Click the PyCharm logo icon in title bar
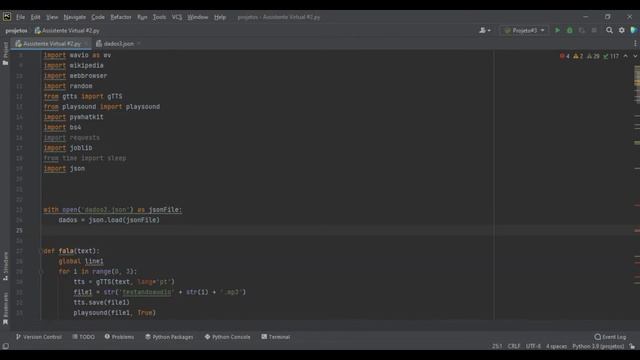640x360 pixels. pyautogui.click(x=7, y=17)
